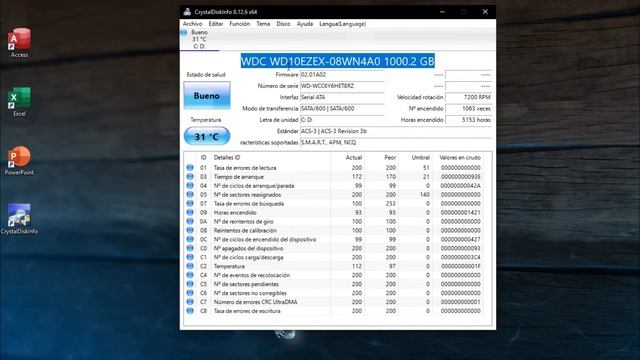The image size is (640, 360).
Task: Click status icon for Tasa de errores de búsqueda
Action: (x=190, y=203)
